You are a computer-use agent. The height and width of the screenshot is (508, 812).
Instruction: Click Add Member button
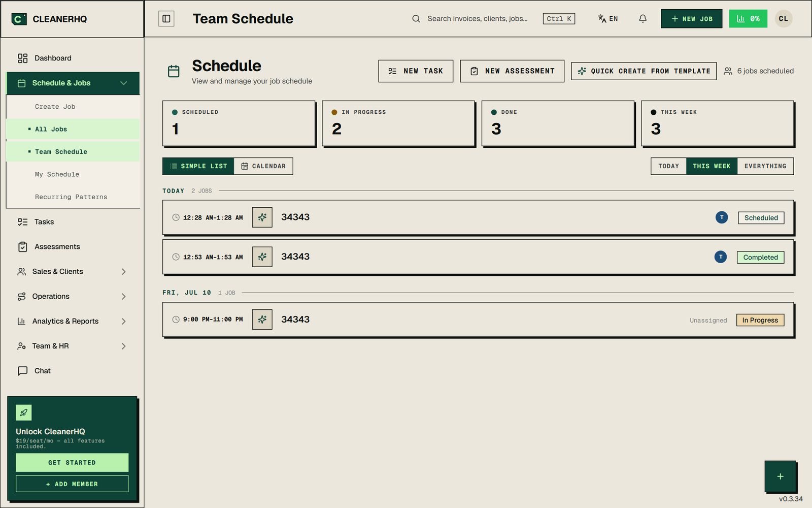pyautogui.click(x=72, y=484)
